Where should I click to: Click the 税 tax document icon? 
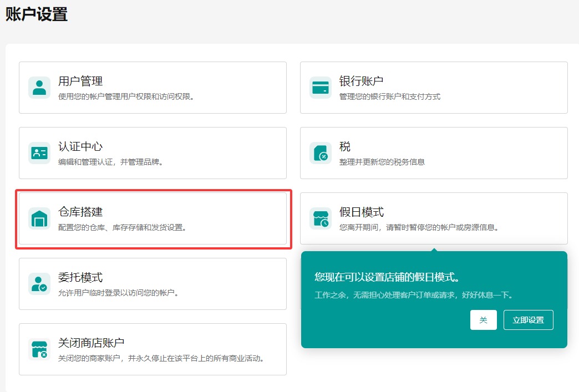click(x=320, y=152)
